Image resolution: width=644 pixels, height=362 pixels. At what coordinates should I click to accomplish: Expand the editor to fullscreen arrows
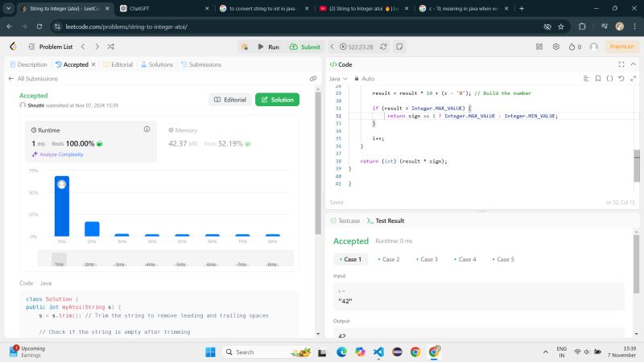coord(634,78)
